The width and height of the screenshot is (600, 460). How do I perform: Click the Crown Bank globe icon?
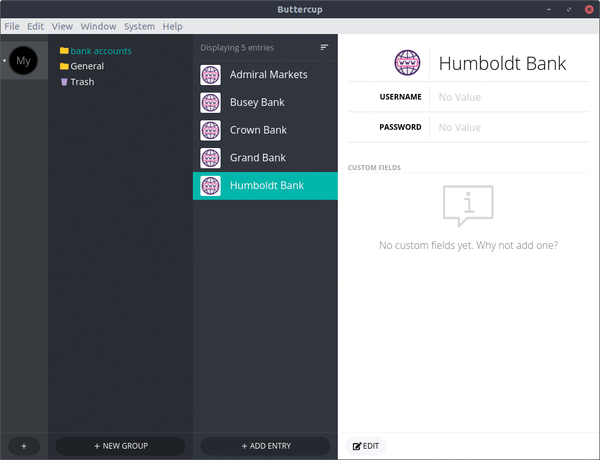tap(210, 130)
